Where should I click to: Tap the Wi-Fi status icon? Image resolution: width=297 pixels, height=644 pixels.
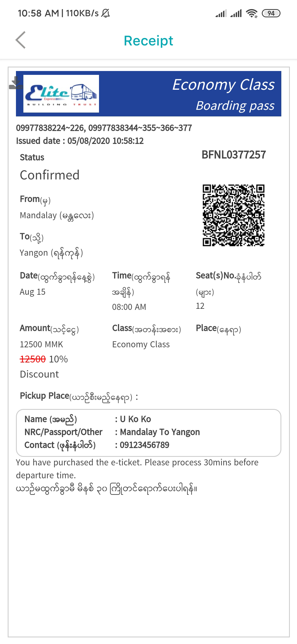252,13
